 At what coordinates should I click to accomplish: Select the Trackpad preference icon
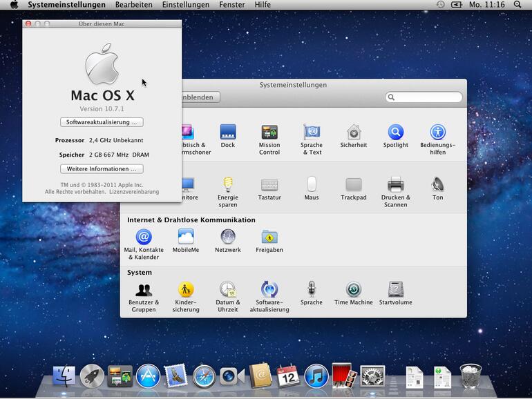(354, 185)
